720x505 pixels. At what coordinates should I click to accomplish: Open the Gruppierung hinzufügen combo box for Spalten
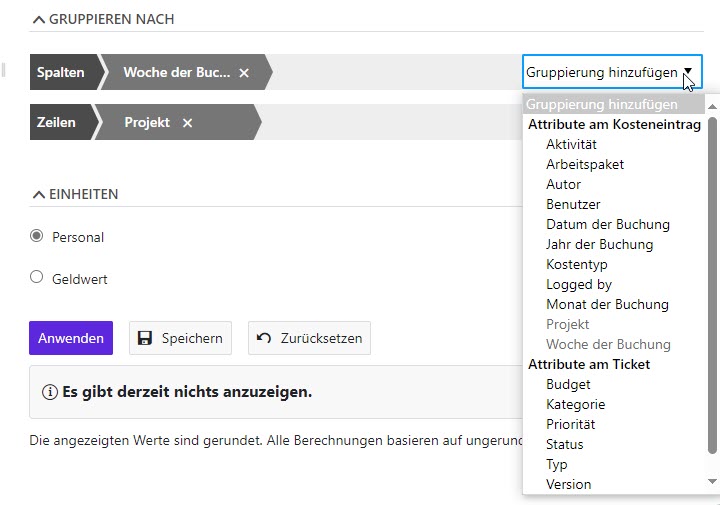point(612,72)
